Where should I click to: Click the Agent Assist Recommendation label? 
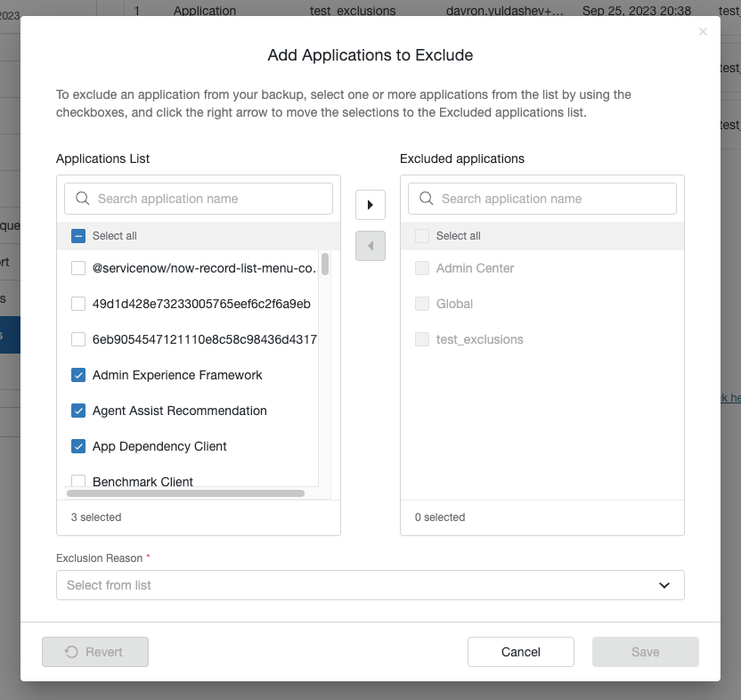pyautogui.click(x=180, y=411)
